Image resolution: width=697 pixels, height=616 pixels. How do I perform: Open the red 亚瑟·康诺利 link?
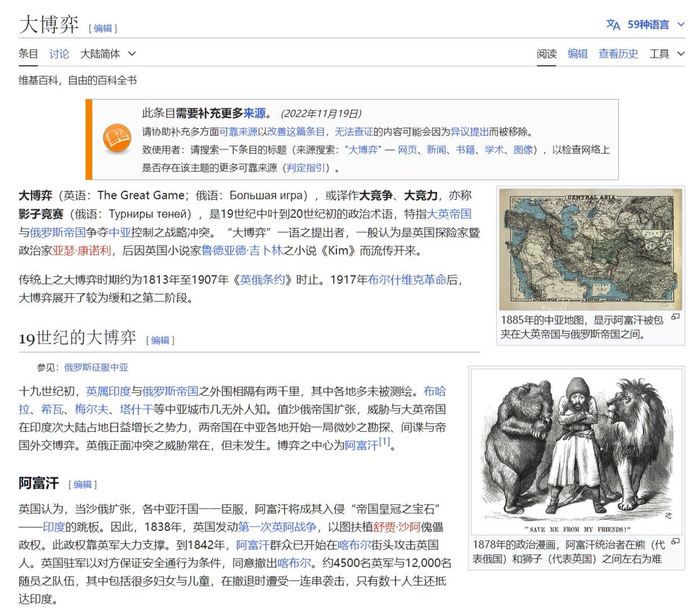pyautogui.click(x=81, y=251)
